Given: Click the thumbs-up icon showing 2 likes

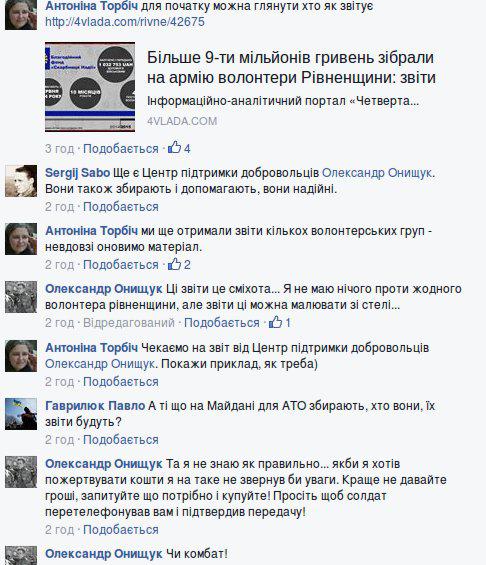Looking at the screenshot, I should (x=175, y=264).
